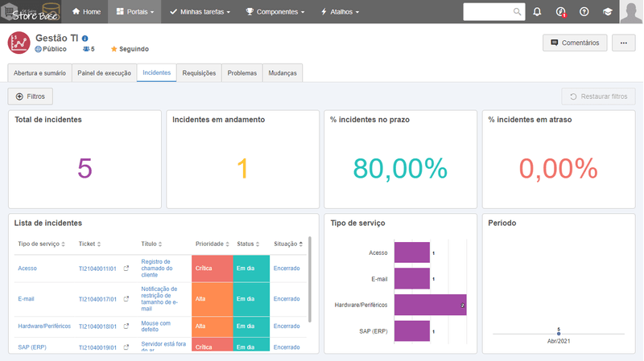Open external link icon for ticket TI2104001I01
This screenshot has width=644, height=361.
[126, 269]
